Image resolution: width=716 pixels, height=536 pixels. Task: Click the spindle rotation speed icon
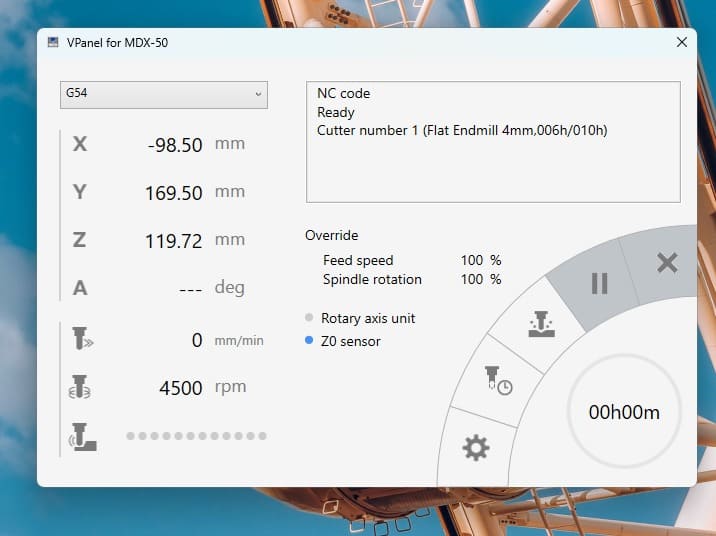[79, 387]
